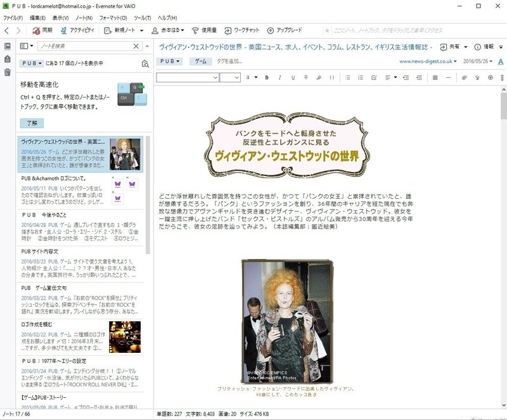Create a 新規ノート new note
This screenshot has width=507, height=420.
(119, 30)
